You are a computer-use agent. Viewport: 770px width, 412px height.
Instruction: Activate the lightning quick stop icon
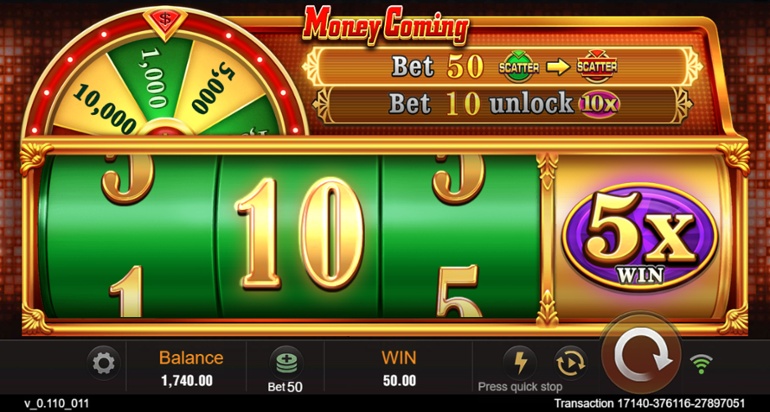[x=519, y=362]
